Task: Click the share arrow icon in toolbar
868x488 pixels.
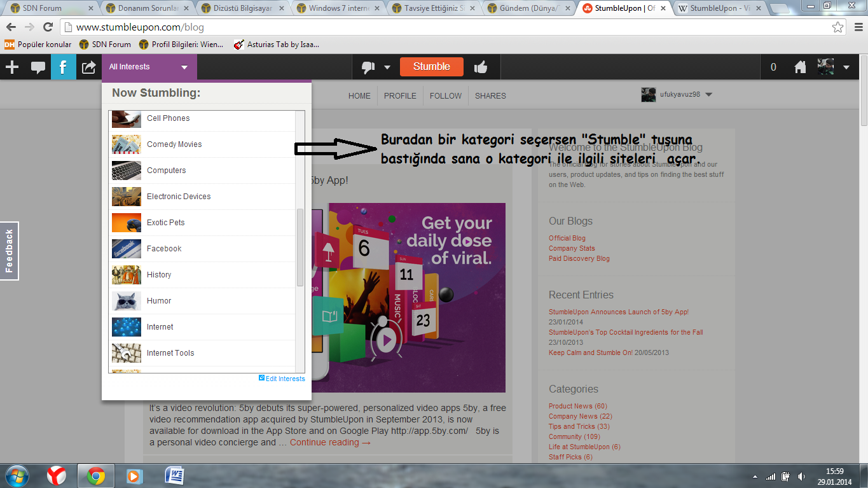Action: click(89, 67)
